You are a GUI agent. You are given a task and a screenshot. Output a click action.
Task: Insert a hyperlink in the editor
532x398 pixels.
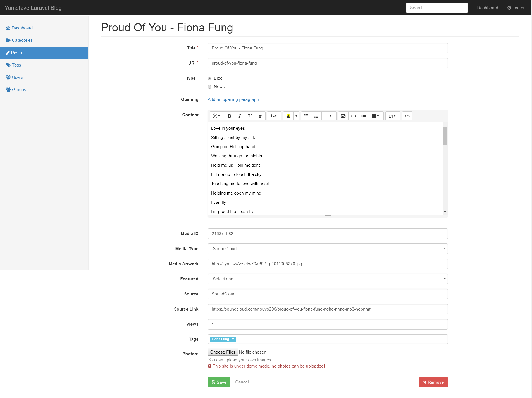[x=353, y=116]
